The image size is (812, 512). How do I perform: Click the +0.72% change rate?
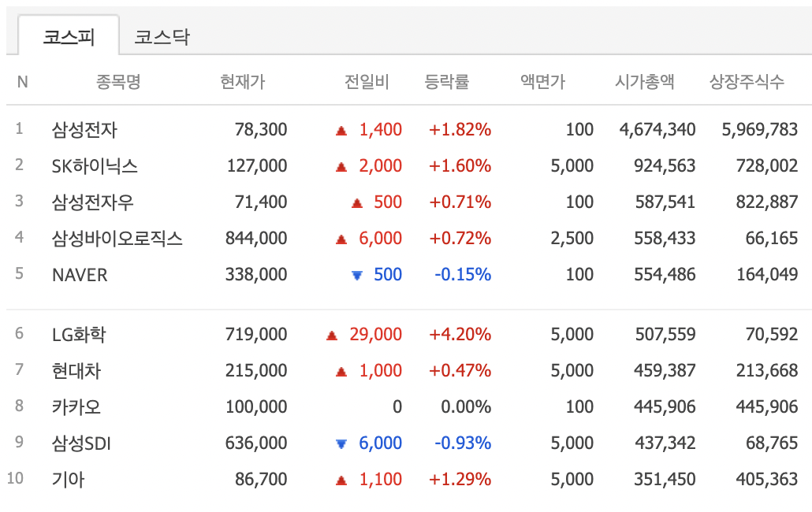pyautogui.click(x=460, y=238)
